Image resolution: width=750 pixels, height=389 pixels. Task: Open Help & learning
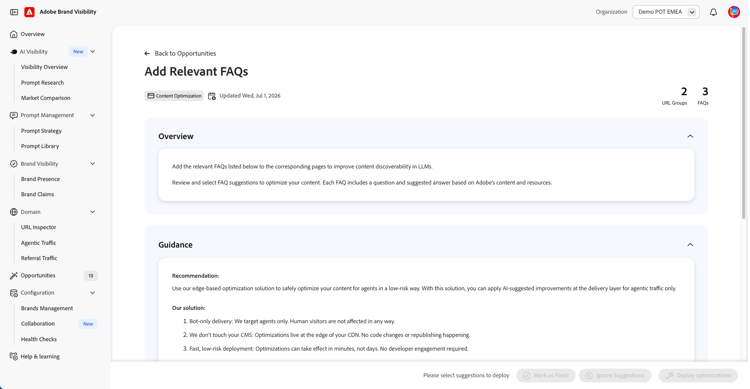coord(40,356)
